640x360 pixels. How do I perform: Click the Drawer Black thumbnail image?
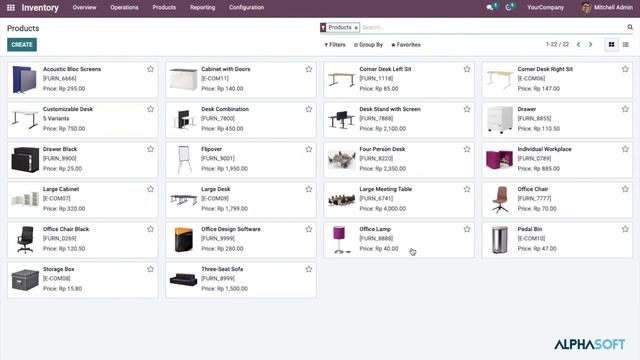(25, 160)
